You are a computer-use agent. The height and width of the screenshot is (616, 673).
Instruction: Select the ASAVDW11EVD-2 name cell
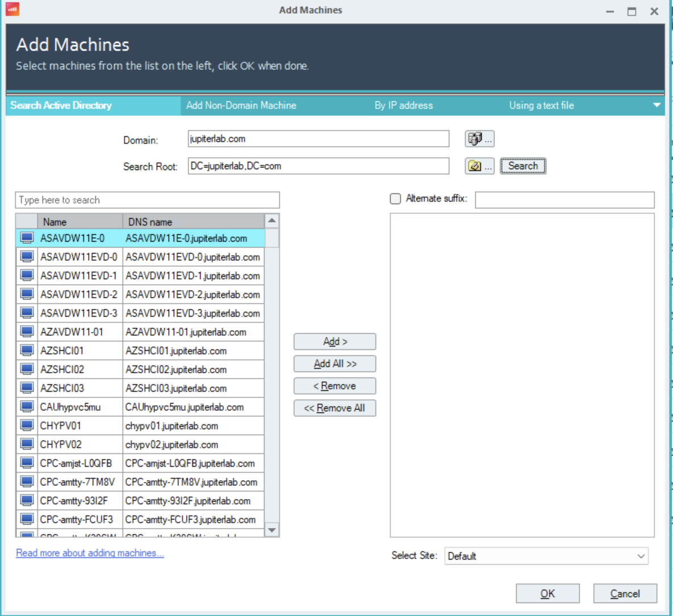80,294
